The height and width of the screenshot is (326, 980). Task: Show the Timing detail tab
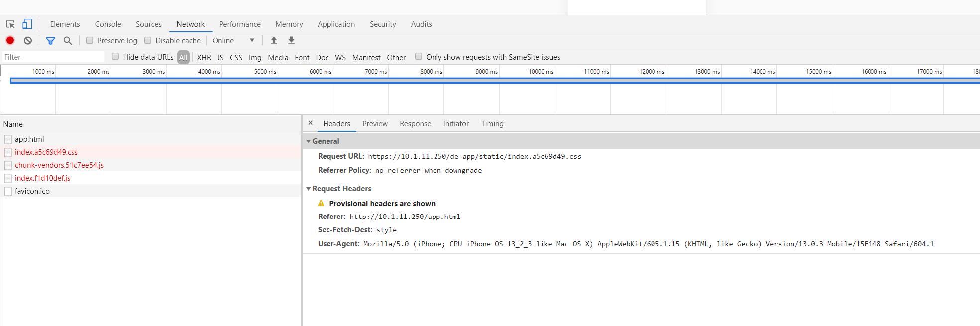(x=492, y=124)
